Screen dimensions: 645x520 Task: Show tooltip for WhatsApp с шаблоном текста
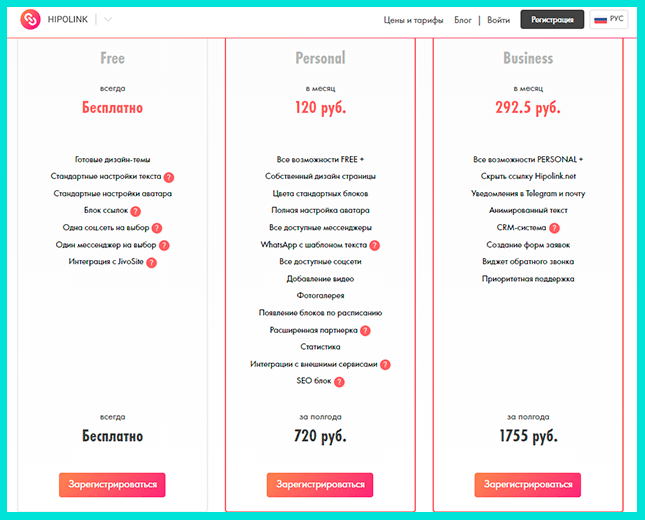[x=374, y=245]
